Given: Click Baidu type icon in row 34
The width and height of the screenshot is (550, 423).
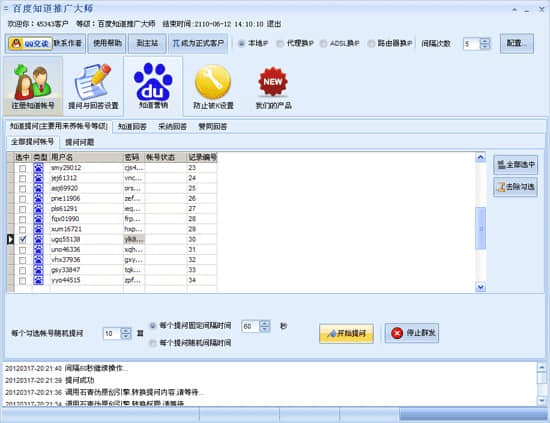Looking at the screenshot, I should click(x=38, y=280).
